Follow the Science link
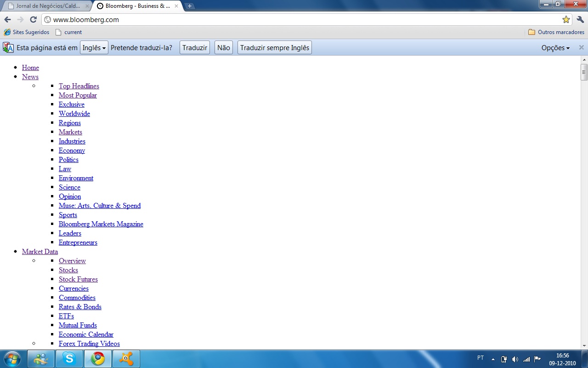 point(69,187)
